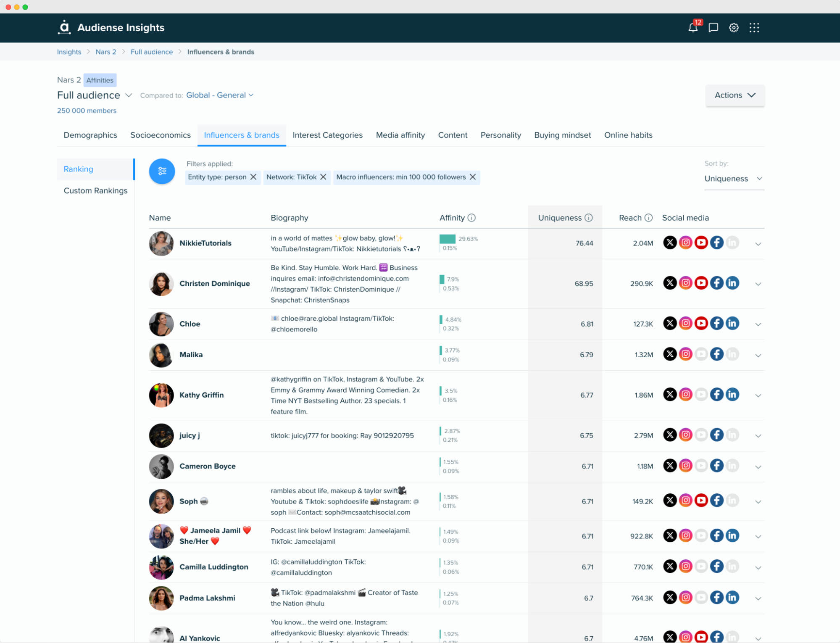Image resolution: width=840 pixels, height=643 pixels.
Task: Open the Sort by Uniqueness dropdown
Action: [x=734, y=179]
